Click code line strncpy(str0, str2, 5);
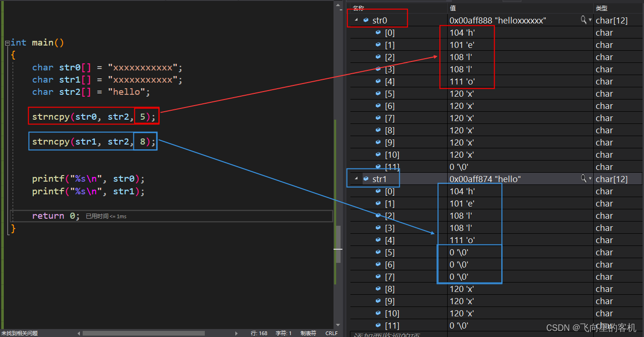The width and height of the screenshot is (644, 337). [93, 116]
